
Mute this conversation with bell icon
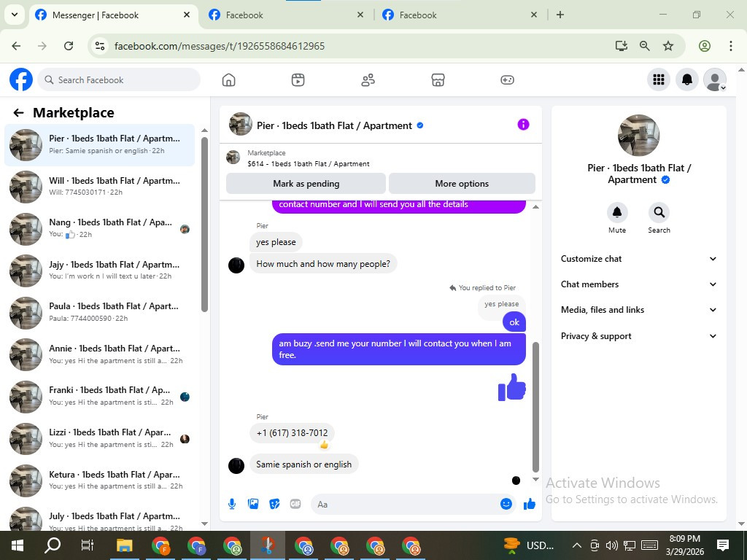(617, 212)
